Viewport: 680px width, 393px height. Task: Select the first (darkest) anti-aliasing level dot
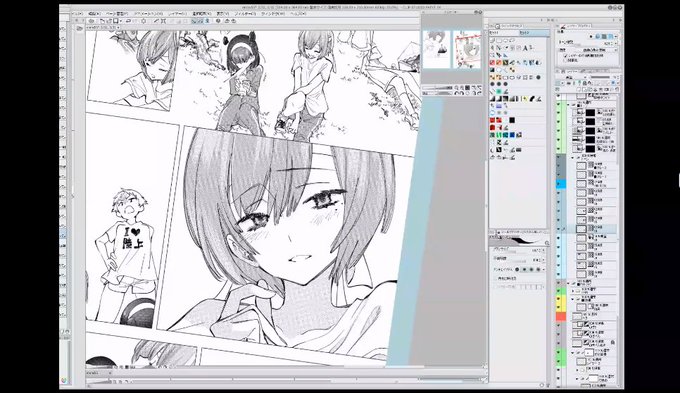[517, 269]
